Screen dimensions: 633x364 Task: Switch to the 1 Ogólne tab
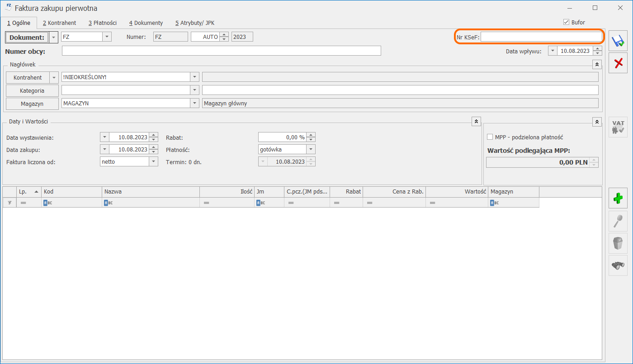tap(19, 23)
